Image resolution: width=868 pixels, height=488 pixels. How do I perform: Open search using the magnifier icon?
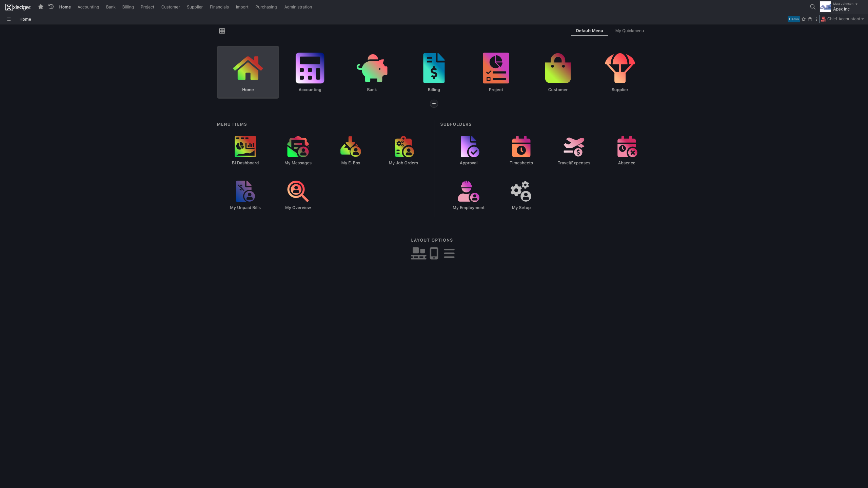[813, 7]
